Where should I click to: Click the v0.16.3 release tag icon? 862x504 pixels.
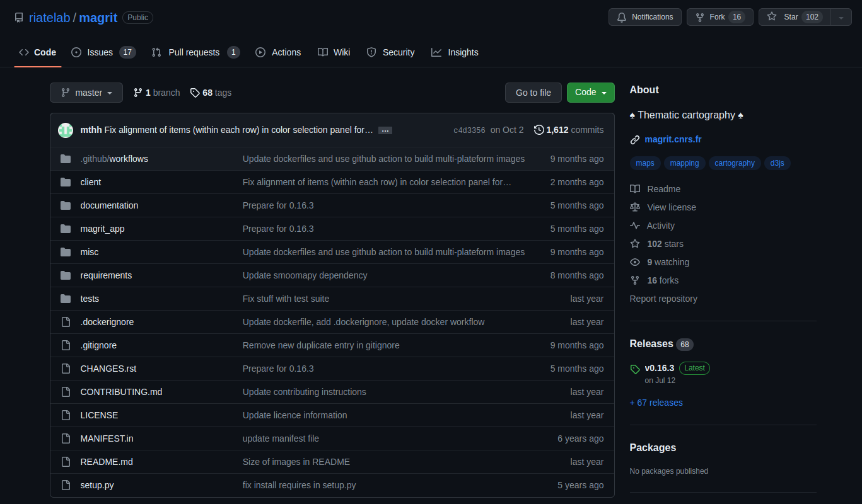point(635,369)
